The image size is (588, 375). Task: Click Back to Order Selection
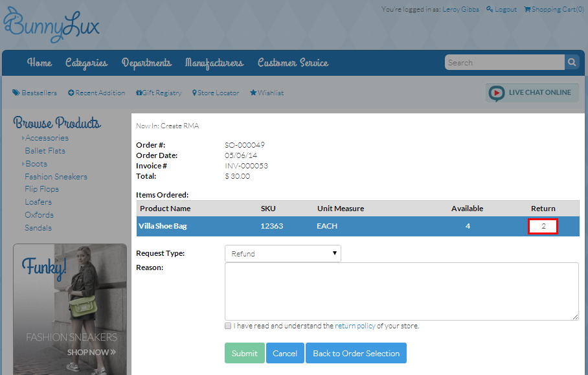[356, 353]
